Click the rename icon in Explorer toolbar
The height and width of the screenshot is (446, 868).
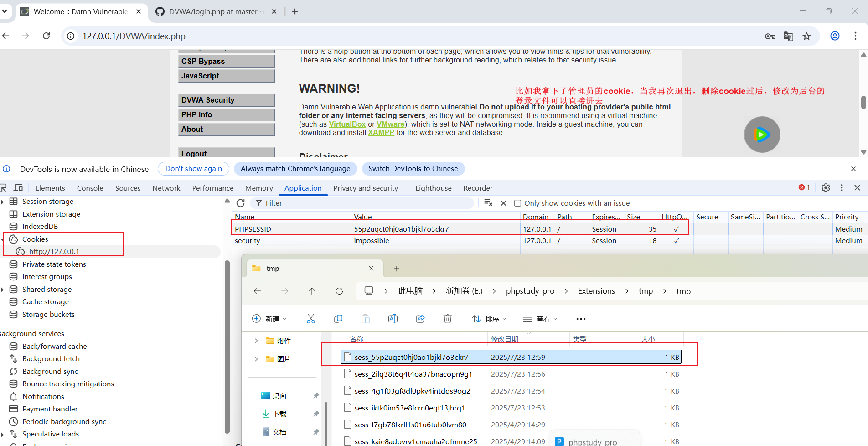[x=393, y=319]
